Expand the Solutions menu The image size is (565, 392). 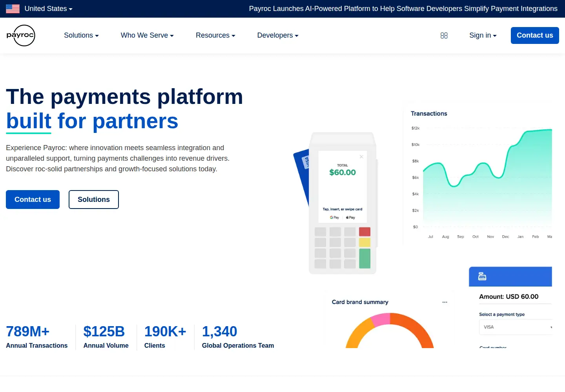(81, 35)
